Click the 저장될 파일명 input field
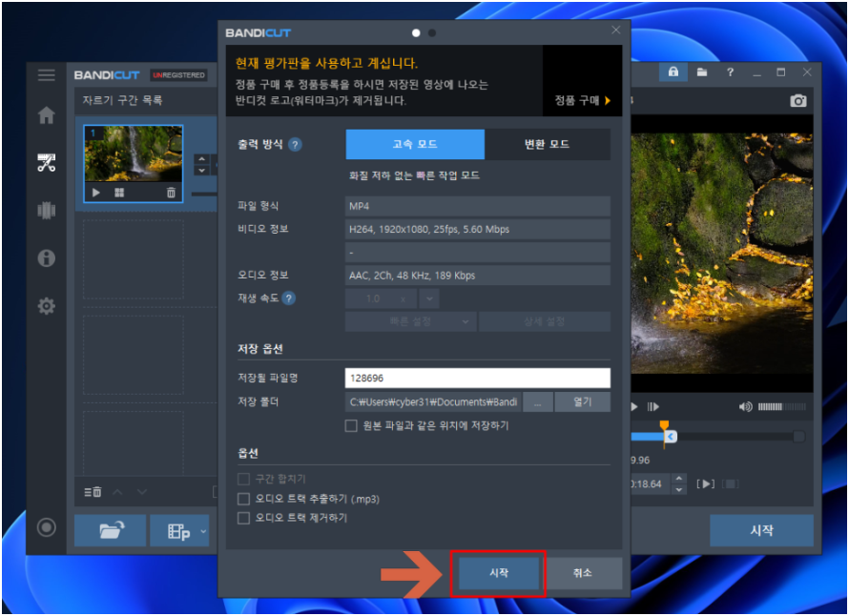The height and width of the screenshot is (616, 849). tap(478, 378)
